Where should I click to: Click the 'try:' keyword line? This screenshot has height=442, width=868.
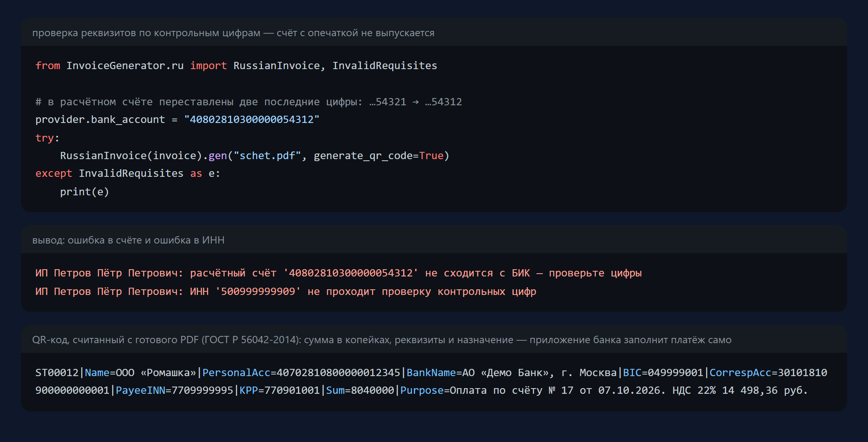click(47, 138)
